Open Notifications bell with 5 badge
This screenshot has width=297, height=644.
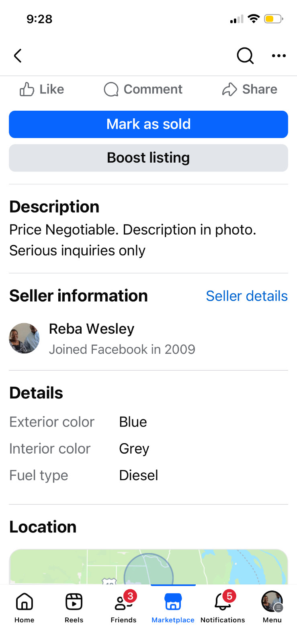coord(223,608)
